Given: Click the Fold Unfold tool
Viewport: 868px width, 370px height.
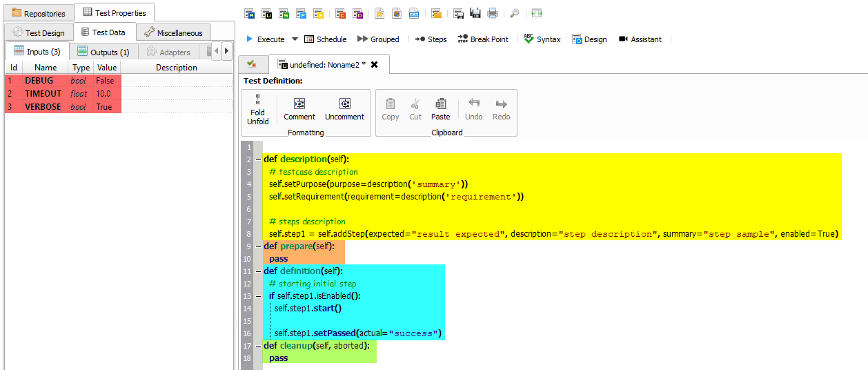Looking at the screenshot, I should tap(258, 110).
